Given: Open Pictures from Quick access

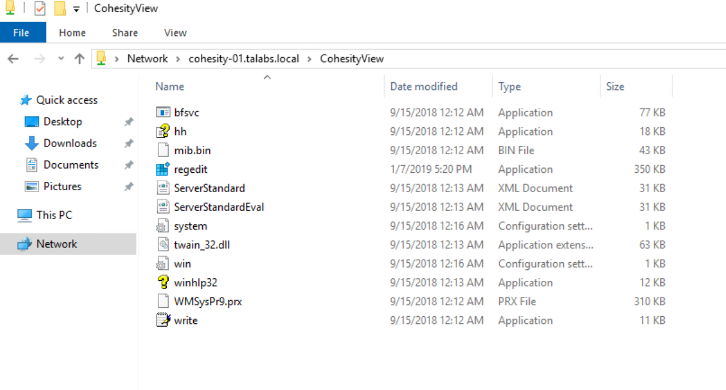Looking at the screenshot, I should (62, 186).
